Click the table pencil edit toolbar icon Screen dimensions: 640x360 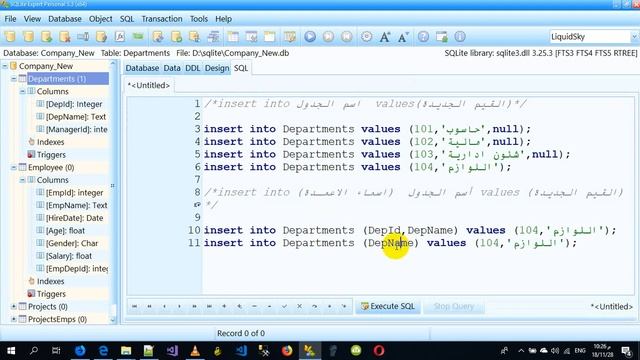tap(290, 37)
